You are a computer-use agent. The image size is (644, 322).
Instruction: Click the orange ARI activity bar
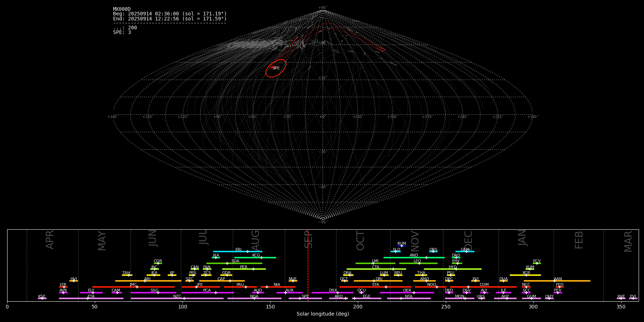pyautogui.click(x=148, y=281)
